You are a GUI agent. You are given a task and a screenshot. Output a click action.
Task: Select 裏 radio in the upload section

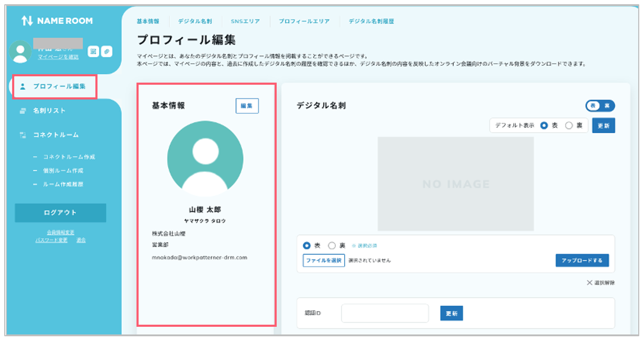coord(332,246)
